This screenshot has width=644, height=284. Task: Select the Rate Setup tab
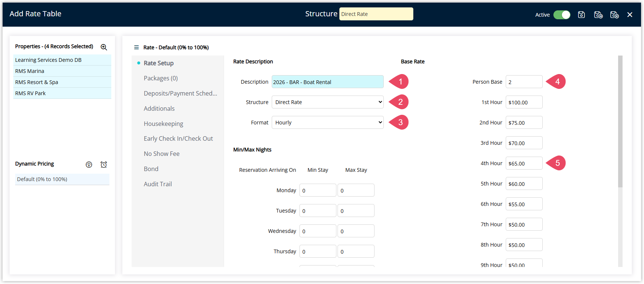pyautogui.click(x=159, y=63)
